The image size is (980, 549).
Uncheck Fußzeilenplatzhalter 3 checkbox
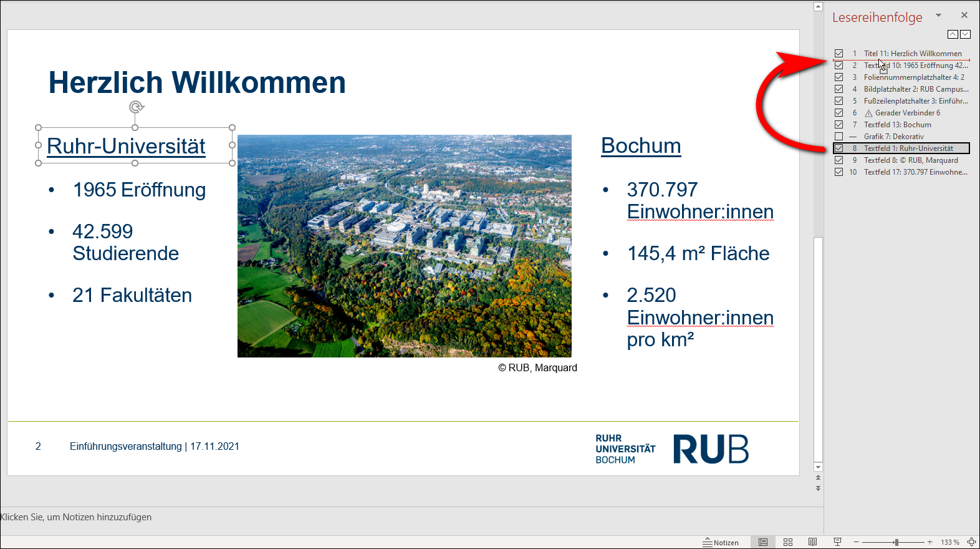pos(838,101)
